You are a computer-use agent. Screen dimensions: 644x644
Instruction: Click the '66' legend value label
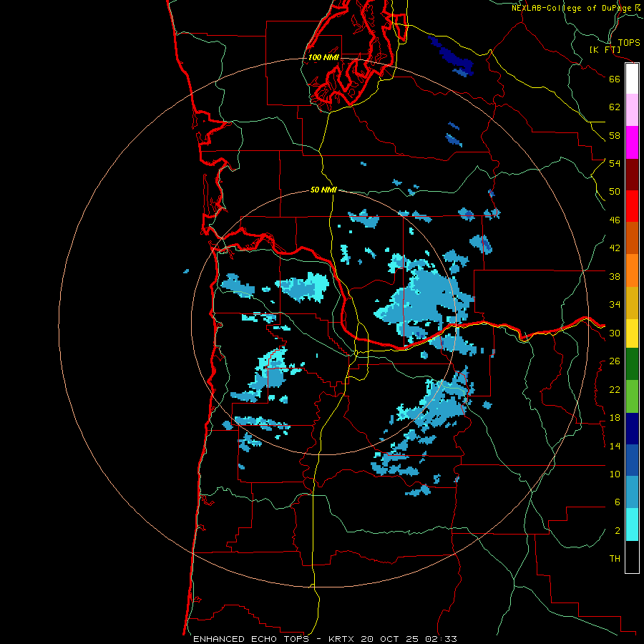(x=615, y=79)
